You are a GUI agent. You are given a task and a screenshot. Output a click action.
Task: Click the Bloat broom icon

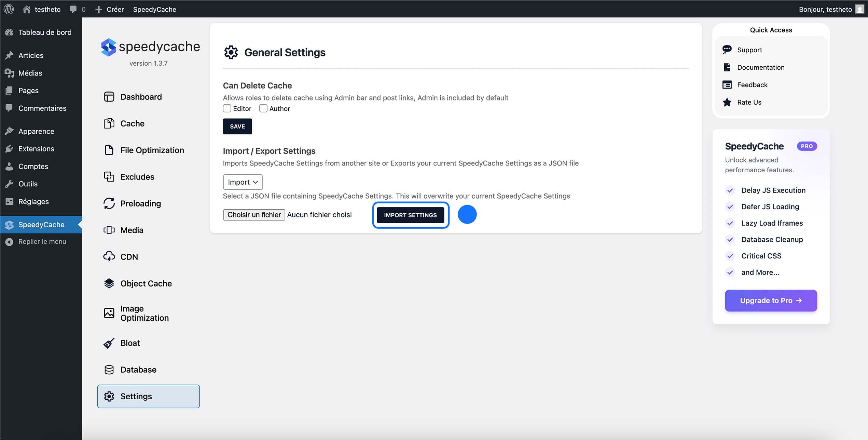tap(109, 343)
